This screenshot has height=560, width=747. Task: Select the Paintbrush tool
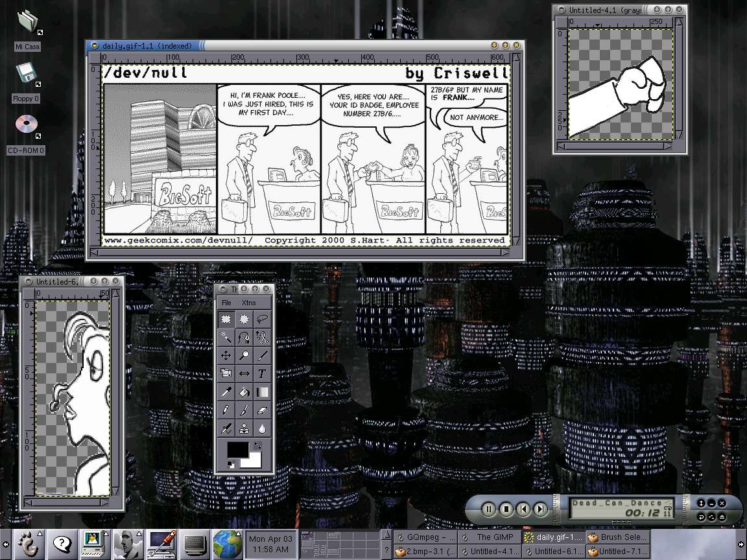tap(244, 410)
